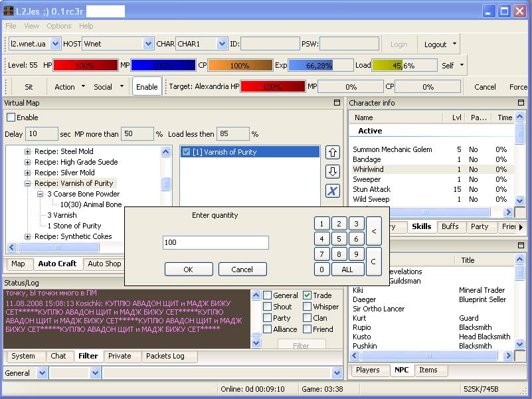Maximize the NPC list panel
Viewport: 532px width, 399px height.
point(521,245)
